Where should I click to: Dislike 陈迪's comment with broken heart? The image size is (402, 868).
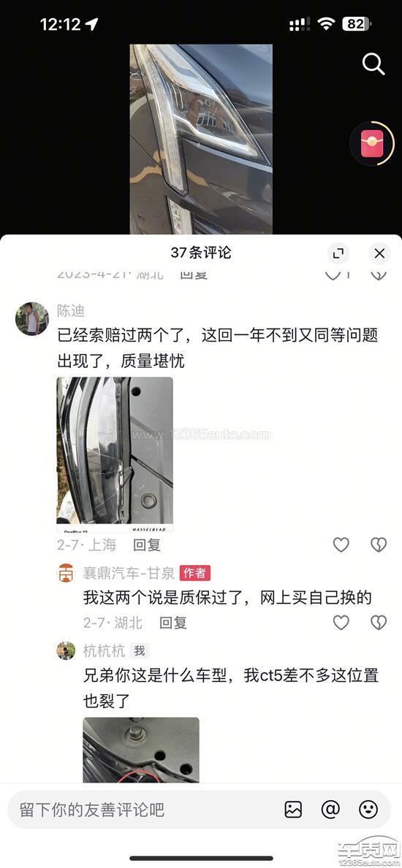pyautogui.click(x=379, y=545)
